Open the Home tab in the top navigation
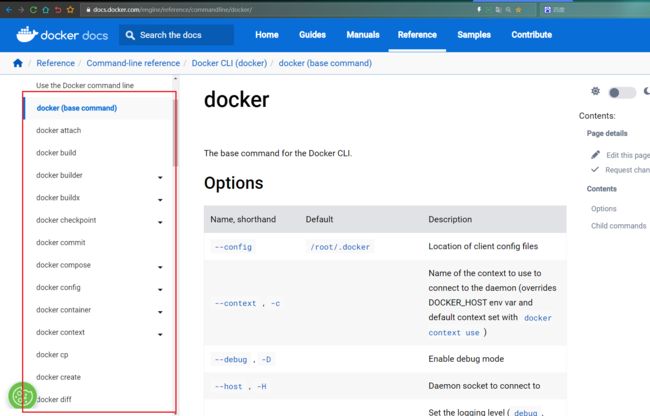The image size is (650, 416). pos(267,35)
